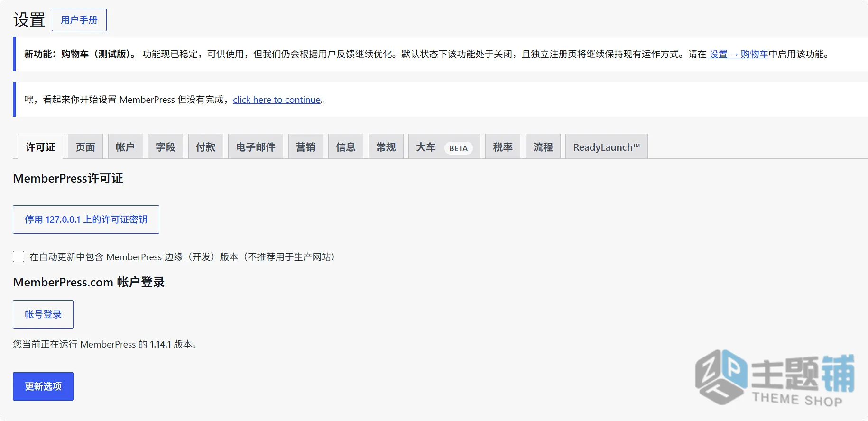Viewport: 868px width, 421px height.
Task: Switch to the 页面 tab
Action: [x=85, y=147]
